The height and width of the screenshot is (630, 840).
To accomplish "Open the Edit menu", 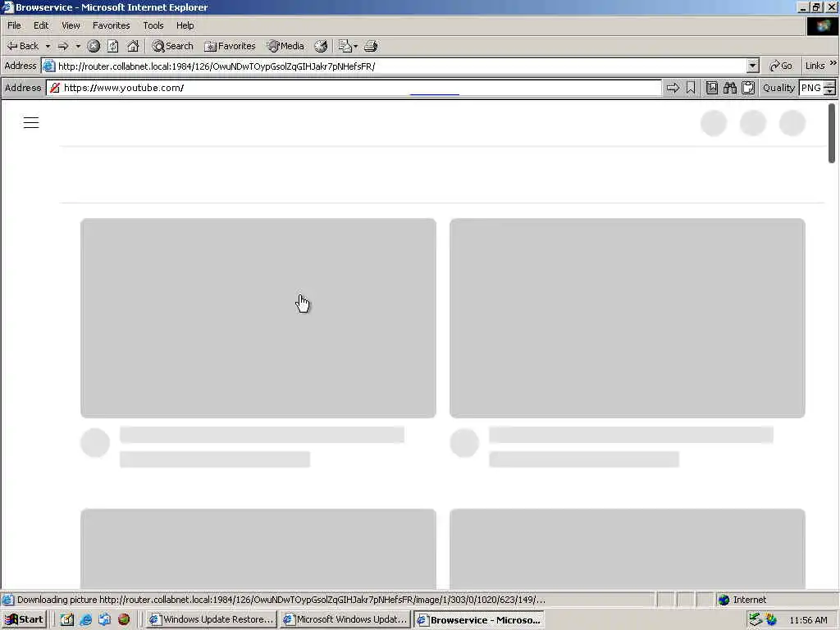I will (41, 25).
